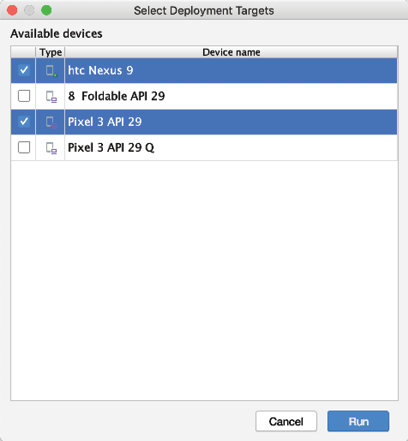Uncheck the Pixel 3 API 29 checkbox
The height and width of the screenshot is (441, 408).
click(24, 122)
